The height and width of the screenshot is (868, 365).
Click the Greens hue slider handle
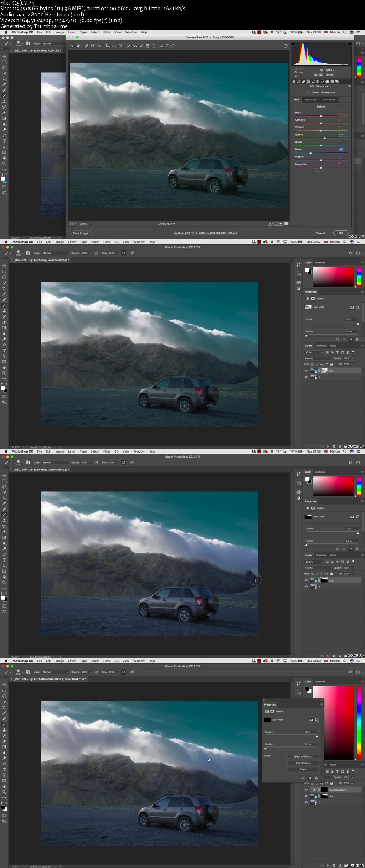pos(324,138)
